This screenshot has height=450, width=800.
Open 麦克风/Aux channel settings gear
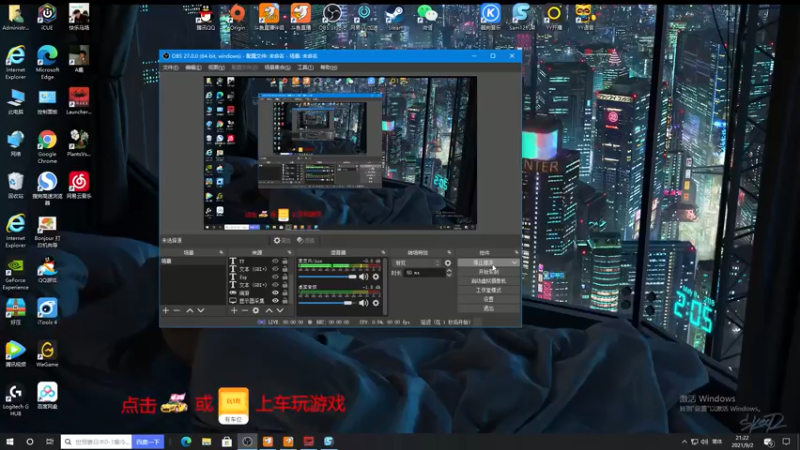point(376,277)
